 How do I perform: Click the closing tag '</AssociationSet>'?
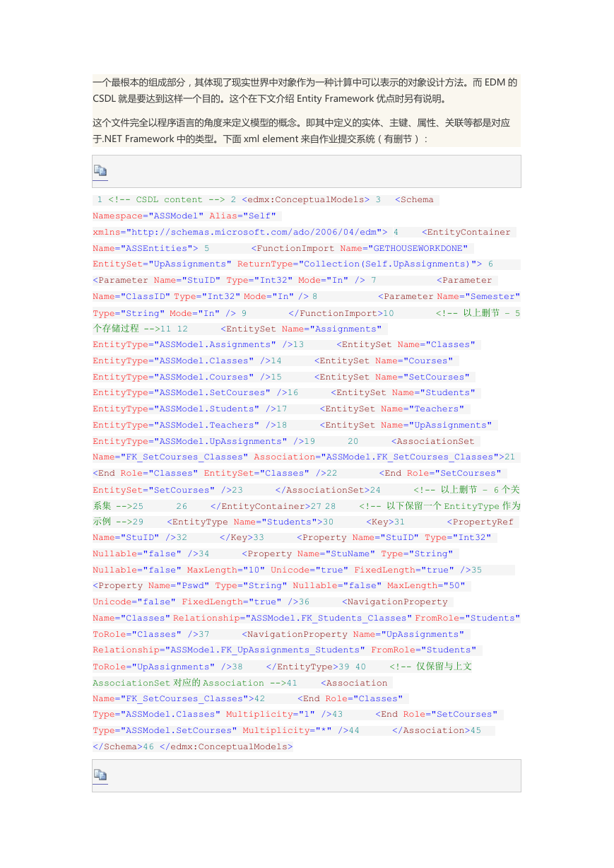[x=320, y=490]
